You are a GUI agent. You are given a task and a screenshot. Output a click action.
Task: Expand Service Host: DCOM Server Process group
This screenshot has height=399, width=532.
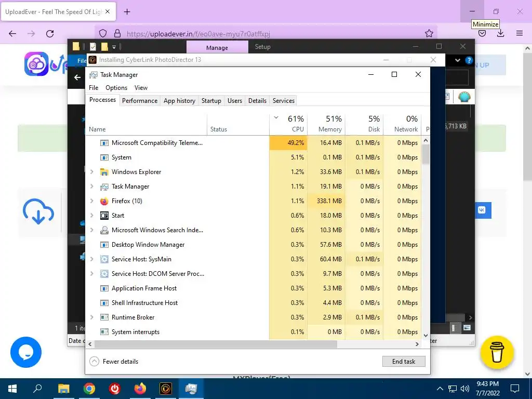coord(91,274)
